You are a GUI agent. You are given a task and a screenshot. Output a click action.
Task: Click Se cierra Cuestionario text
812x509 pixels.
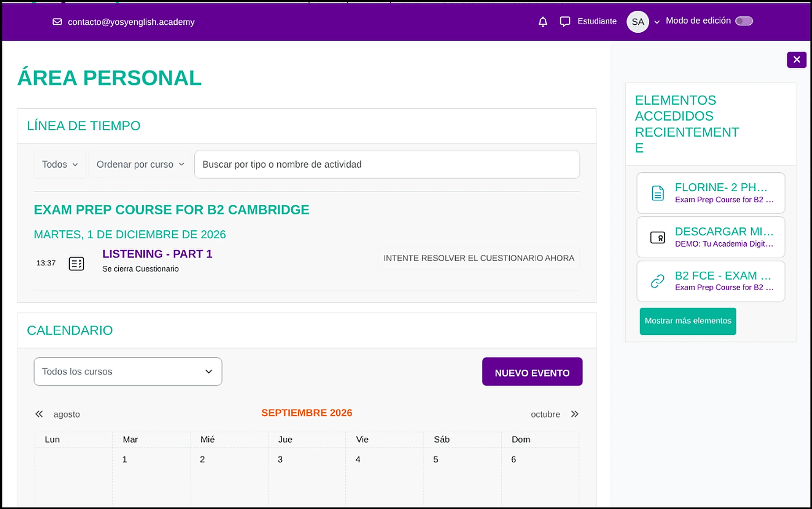141,269
